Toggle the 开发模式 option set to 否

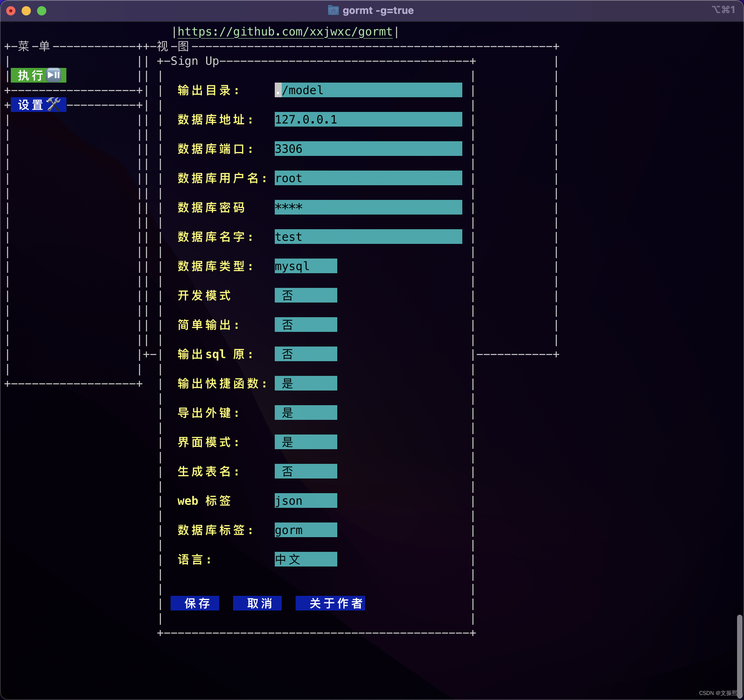306,296
